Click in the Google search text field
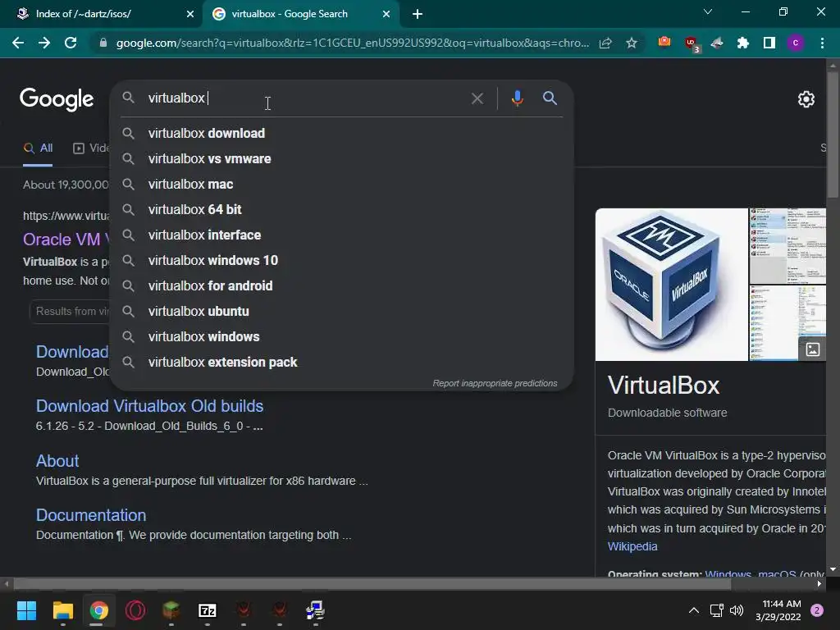The height and width of the screenshot is (630, 840). (x=305, y=98)
